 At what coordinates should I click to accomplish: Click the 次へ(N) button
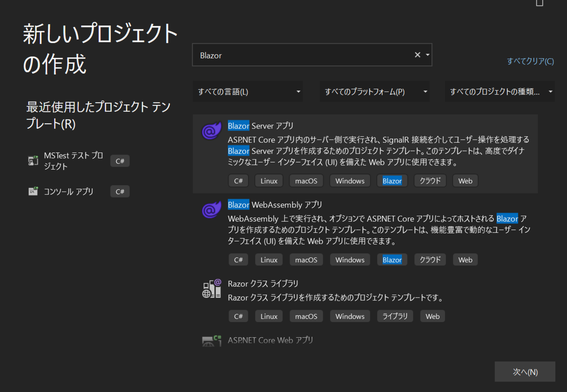tap(525, 372)
